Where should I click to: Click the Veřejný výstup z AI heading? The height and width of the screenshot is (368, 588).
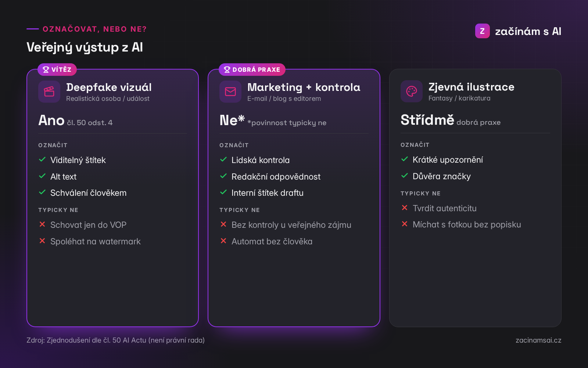coord(85,47)
